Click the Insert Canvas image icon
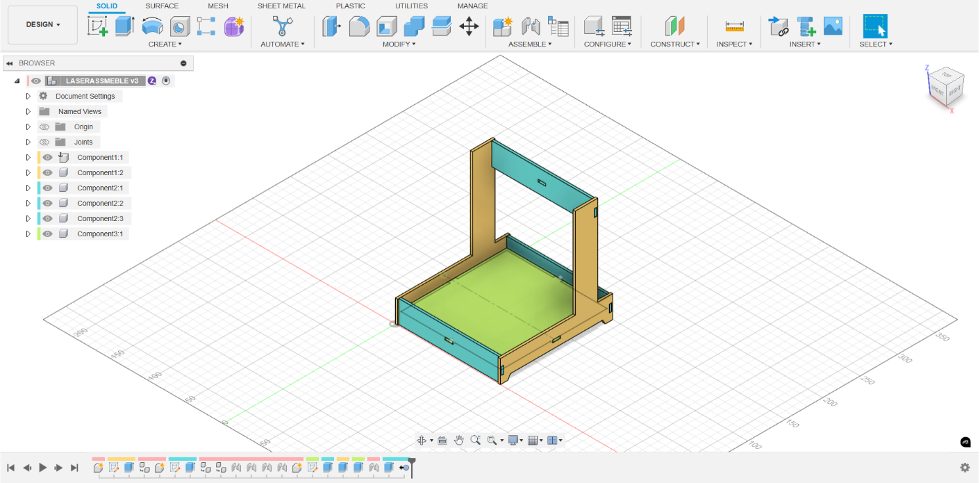980x483 pixels. point(833,26)
